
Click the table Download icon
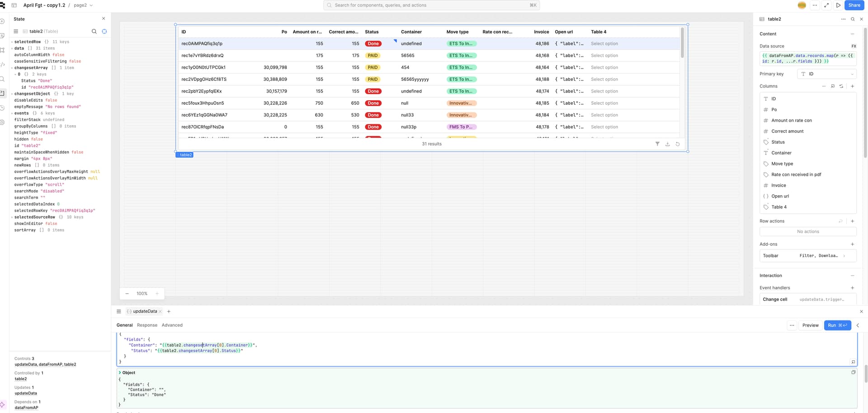(667, 144)
